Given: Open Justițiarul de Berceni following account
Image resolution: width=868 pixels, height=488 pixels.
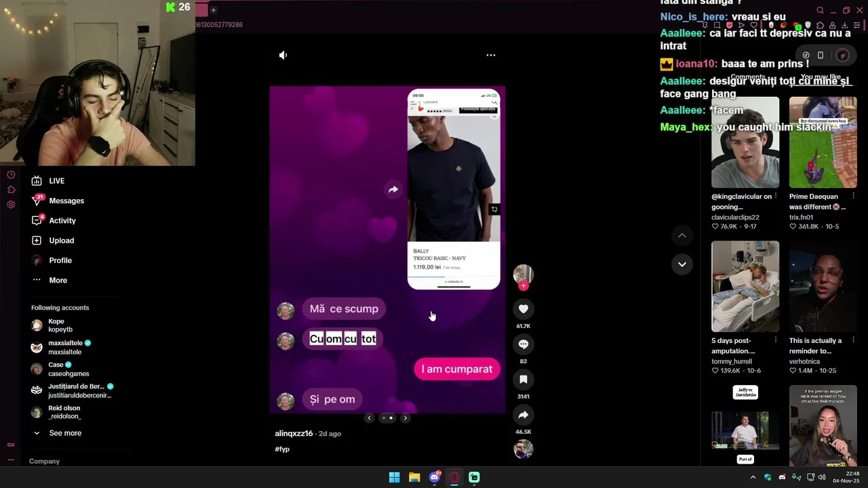Looking at the screenshot, I should pos(73,390).
